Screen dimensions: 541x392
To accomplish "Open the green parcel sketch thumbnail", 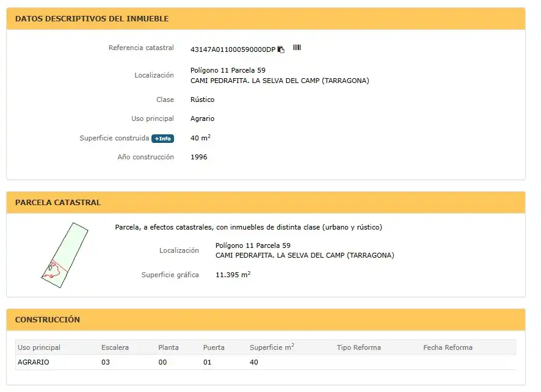I will point(65,255).
